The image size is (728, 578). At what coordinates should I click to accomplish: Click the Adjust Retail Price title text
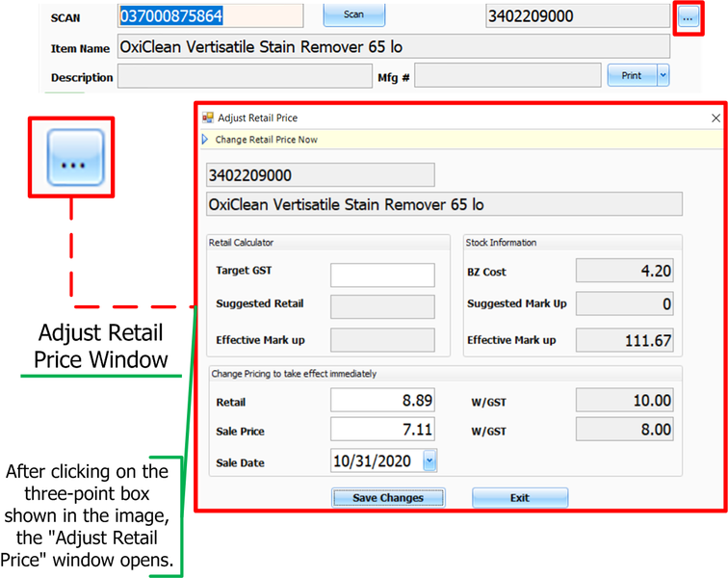pyautogui.click(x=258, y=118)
